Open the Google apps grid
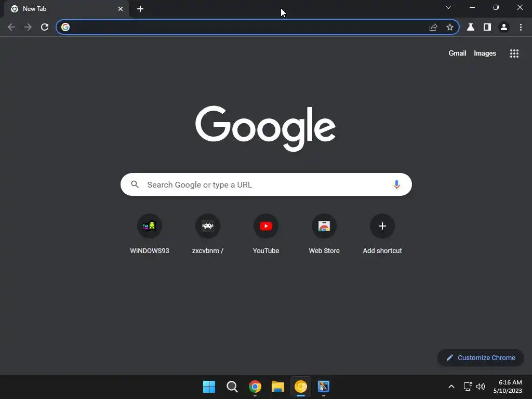 (x=514, y=54)
